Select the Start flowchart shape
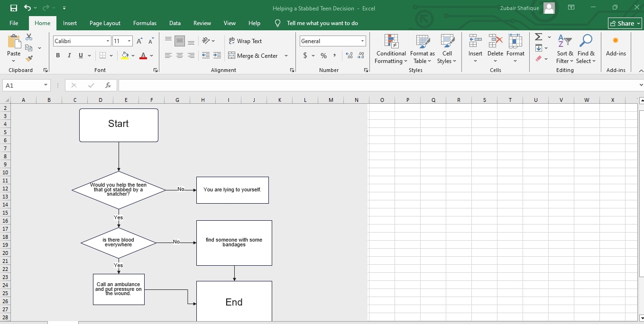Viewport: 644px width, 324px height. point(119,124)
